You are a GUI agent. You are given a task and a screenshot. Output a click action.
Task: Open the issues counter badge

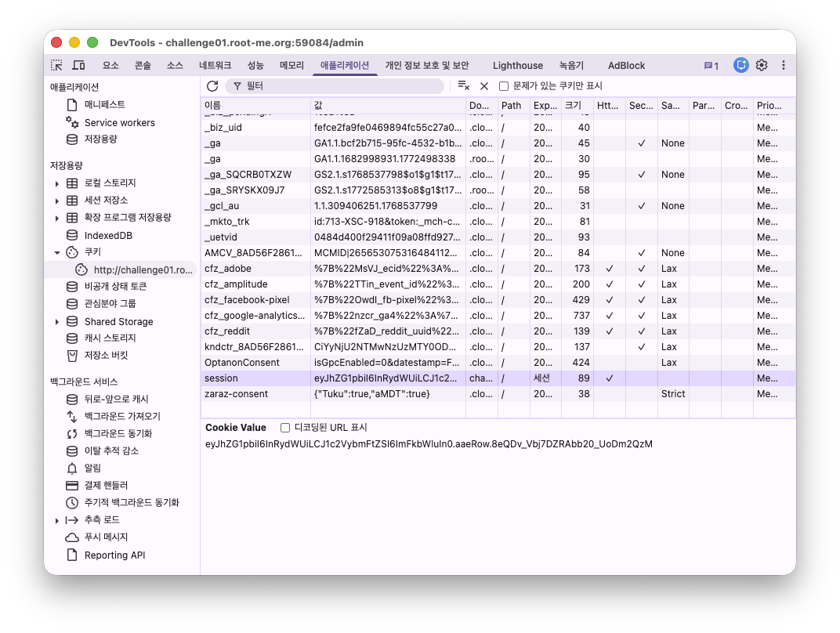711,66
